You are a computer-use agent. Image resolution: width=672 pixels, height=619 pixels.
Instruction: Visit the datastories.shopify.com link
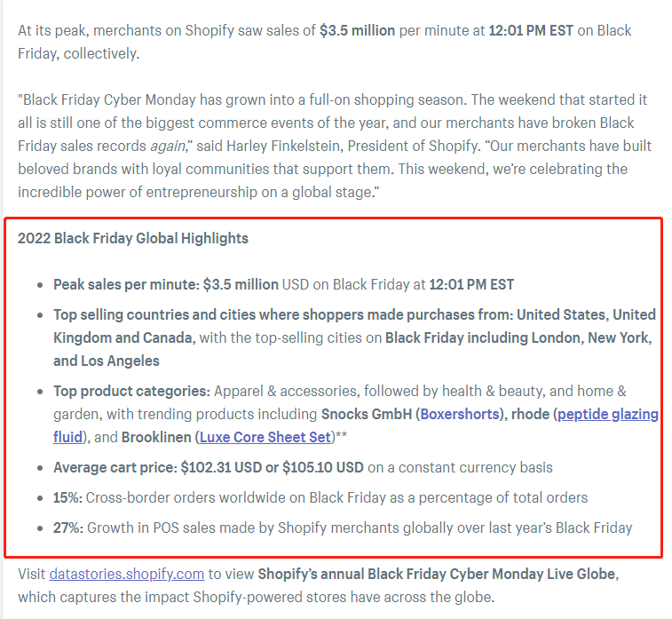pyautogui.click(x=126, y=574)
